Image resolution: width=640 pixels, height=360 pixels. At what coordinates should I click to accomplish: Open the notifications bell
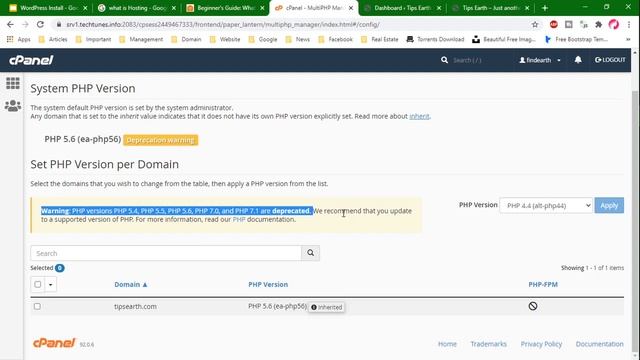578,60
